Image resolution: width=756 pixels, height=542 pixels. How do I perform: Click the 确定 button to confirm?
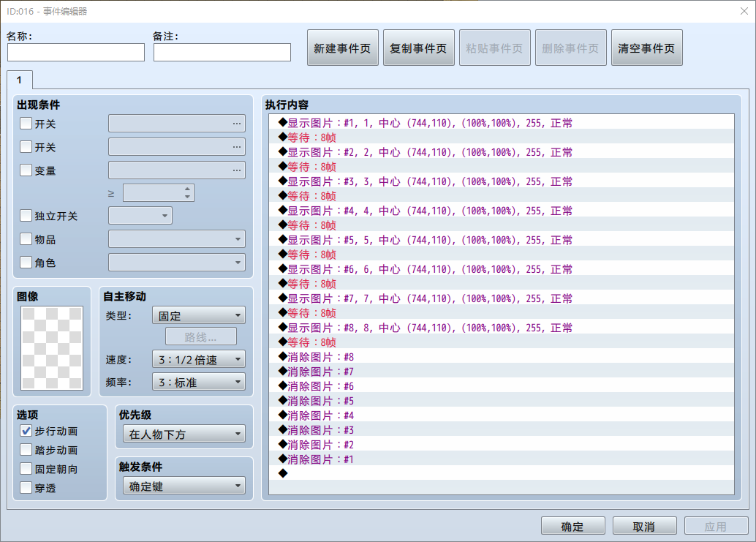tap(572, 526)
